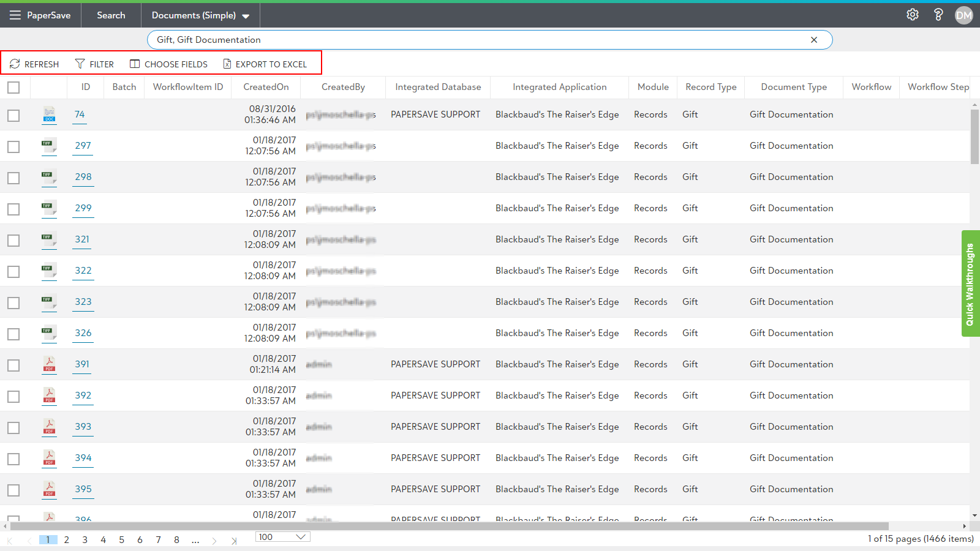Toggle the select-all header checkbox

pyautogui.click(x=13, y=88)
